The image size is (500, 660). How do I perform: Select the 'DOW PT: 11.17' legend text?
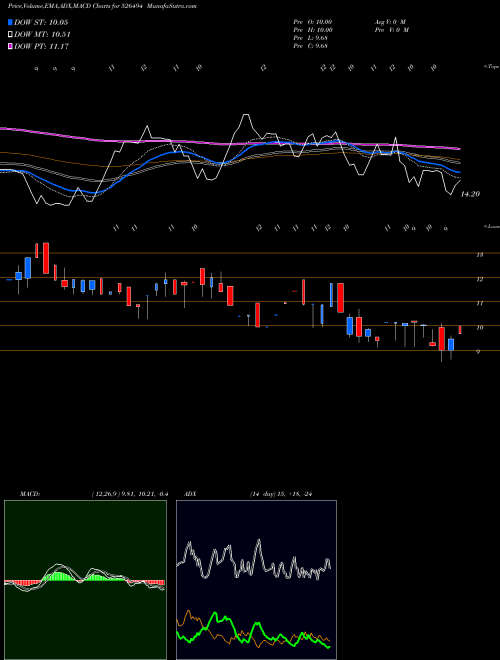(x=41, y=46)
